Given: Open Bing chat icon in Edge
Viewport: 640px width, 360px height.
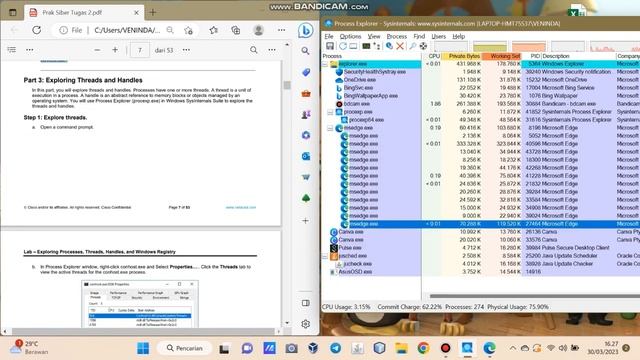Looking at the screenshot, I should [305, 31].
